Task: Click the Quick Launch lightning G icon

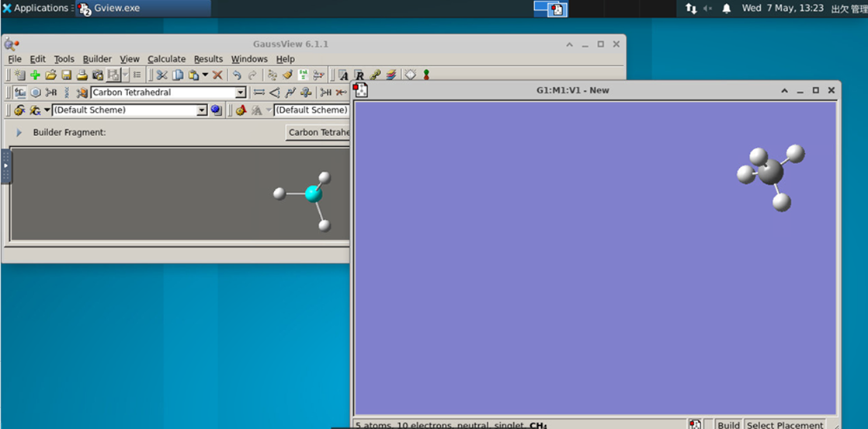Action: [x=36, y=110]
